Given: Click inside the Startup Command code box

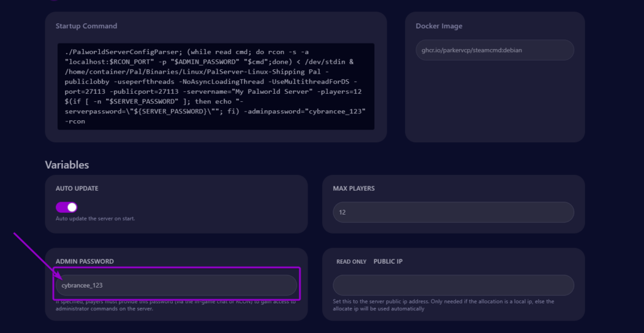Looking at the screenshot, I should click(216, 86).
